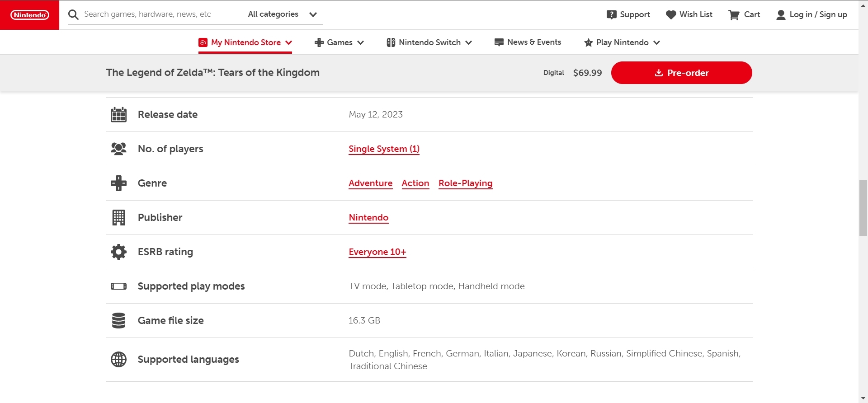Click the shopping cart icon
868x403 pixels.
[x=734, y=14]
